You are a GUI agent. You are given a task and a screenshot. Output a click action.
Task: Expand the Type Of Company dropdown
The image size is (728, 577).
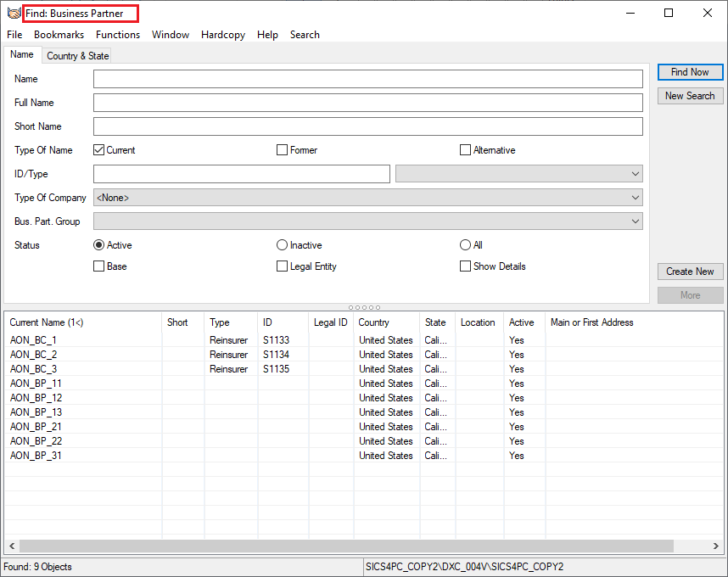pos(636,198)
